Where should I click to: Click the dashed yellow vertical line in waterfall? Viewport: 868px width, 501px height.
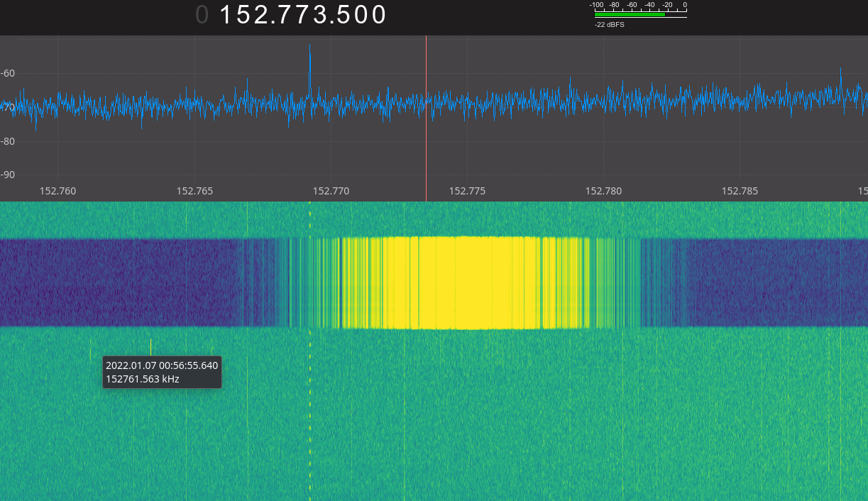[310, 412]
